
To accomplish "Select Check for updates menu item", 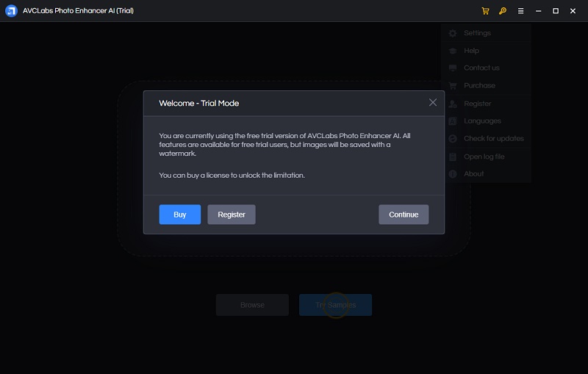I will (486, 139).
